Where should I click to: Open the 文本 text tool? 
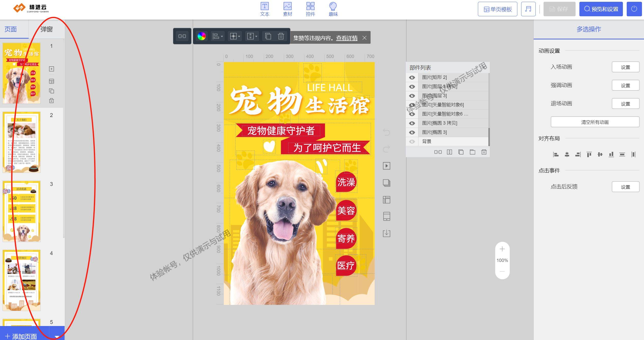pyautogui.click(x=265, y=9)
